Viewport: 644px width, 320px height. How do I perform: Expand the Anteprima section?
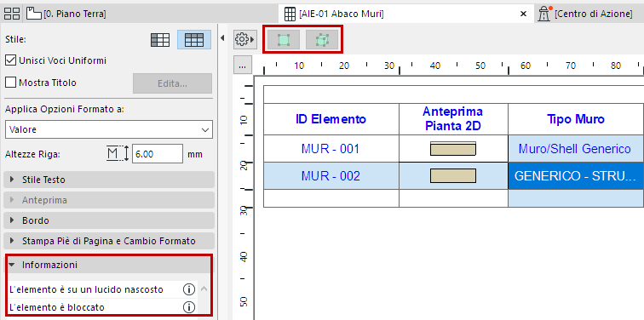[109, 200]
